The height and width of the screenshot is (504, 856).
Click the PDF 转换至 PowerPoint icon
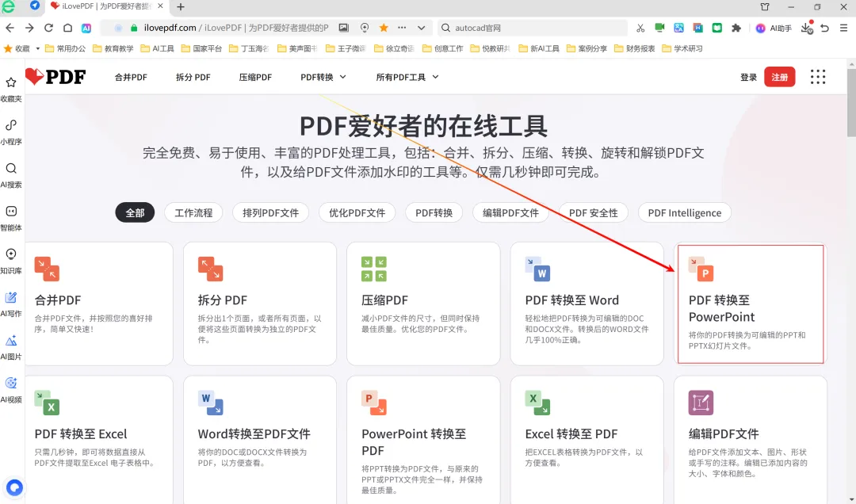click(x=701, y=269)
